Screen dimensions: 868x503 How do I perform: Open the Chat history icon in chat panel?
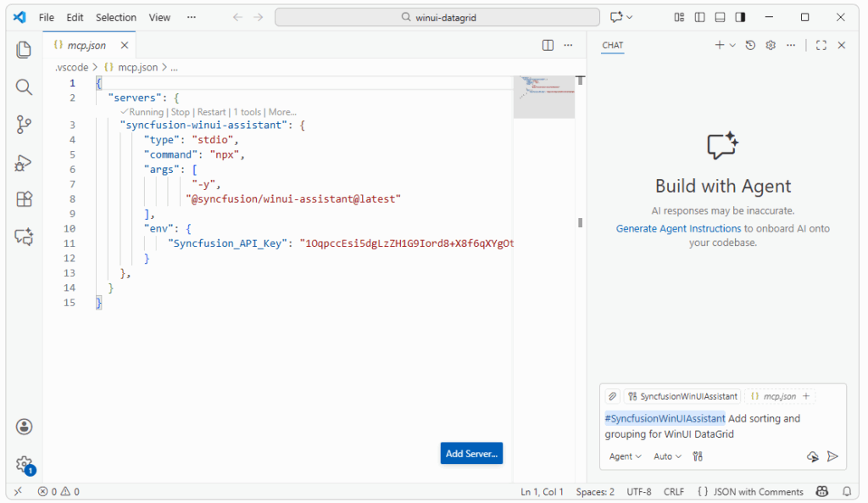click(x=750, y=45)
